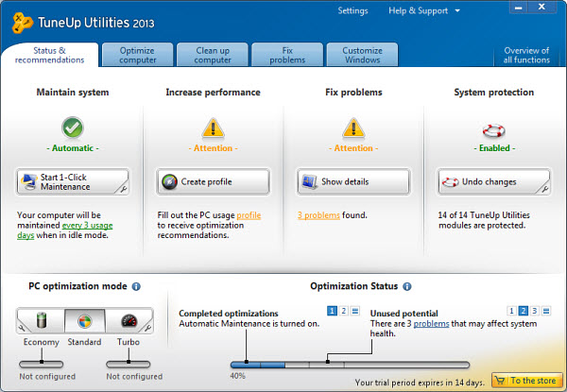The image size is (567, 392).
Task: Open info icon next to PC optimization mode
Action: 136,286
